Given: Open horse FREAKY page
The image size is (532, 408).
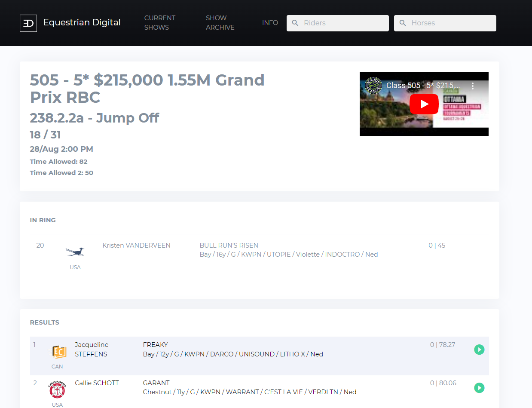Looking at the screenshot, I should click(x=156, y=345).
